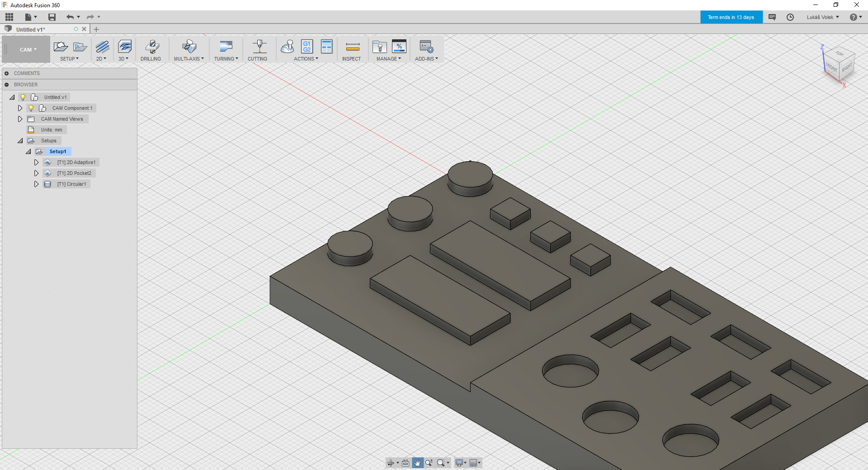The image size is (868, 470).
Task: Select the Cutting tool icon
Action: [x=259, y=47]
